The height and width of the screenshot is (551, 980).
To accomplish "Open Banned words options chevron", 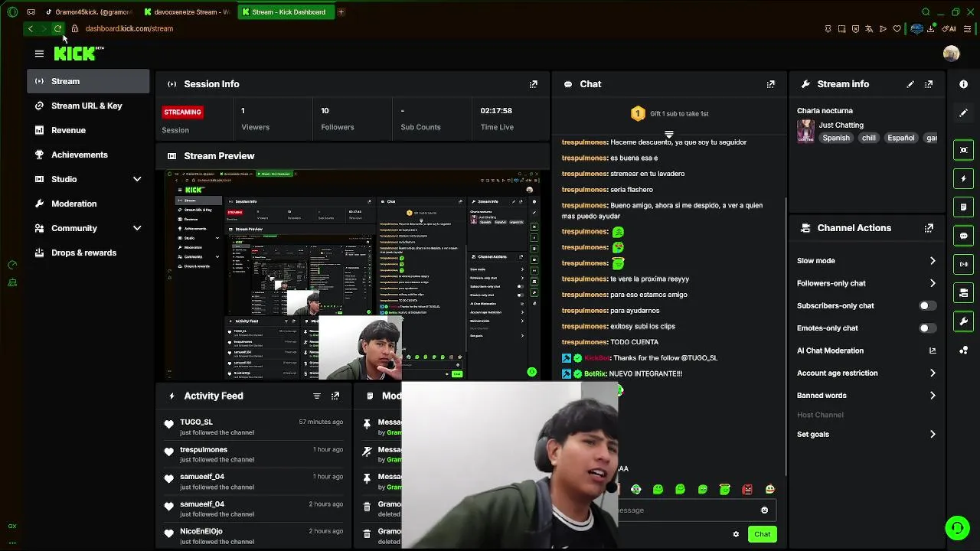I will tap(933, 396).
